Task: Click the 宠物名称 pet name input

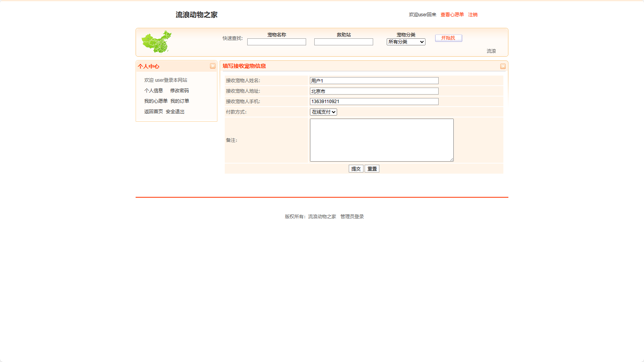Action: pos(276,41)
